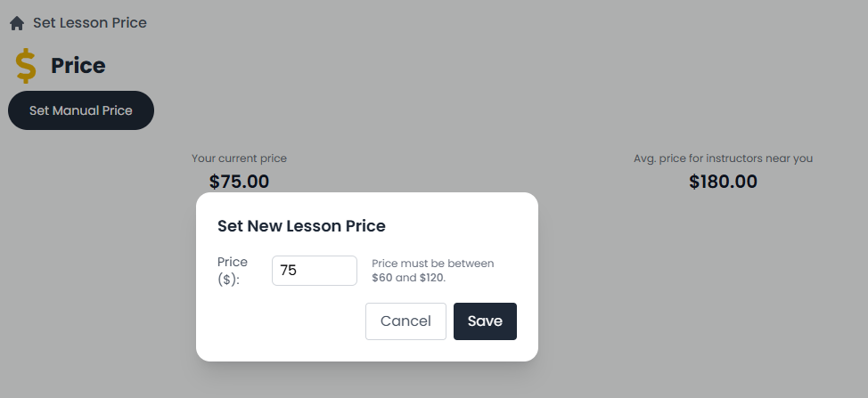Click the 75 value inside the price box
The image size is (868, 398).
click(289, 271)
